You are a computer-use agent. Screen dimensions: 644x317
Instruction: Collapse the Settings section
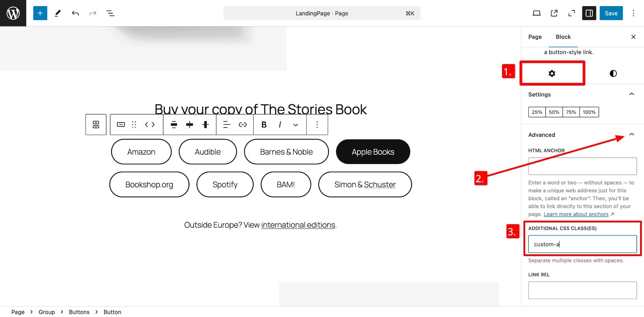coord(631,94)
